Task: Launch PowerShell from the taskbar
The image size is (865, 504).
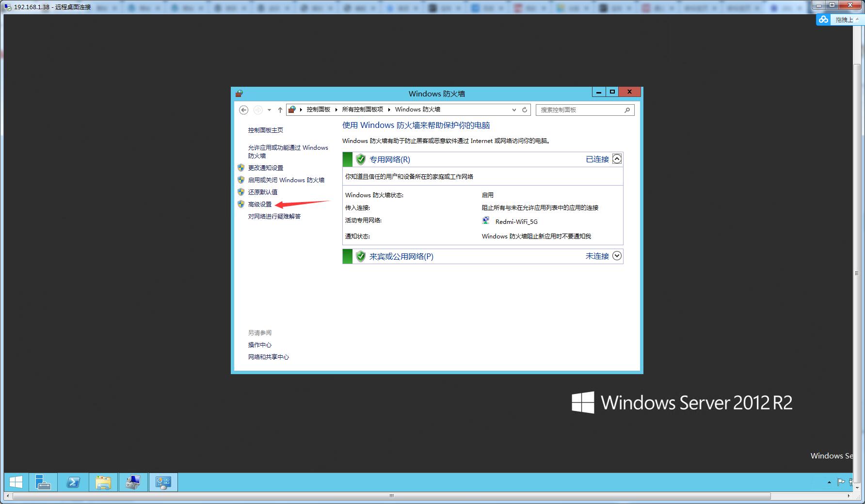Action: click(73, 482)
